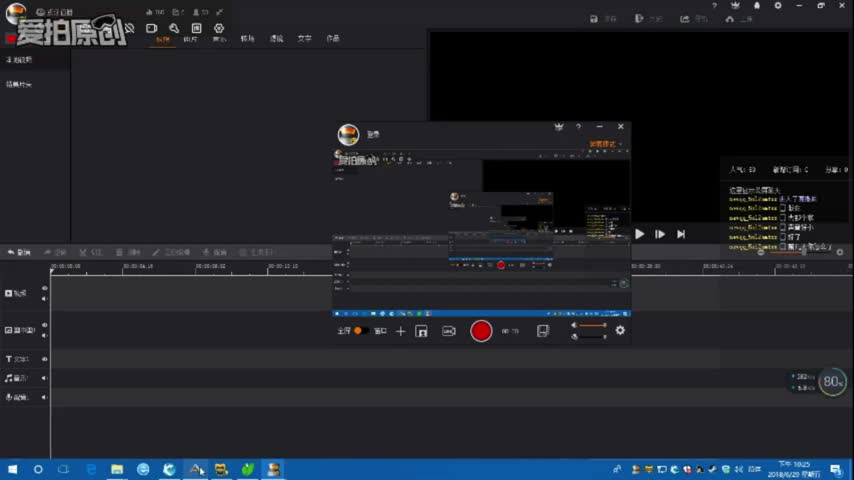Click the Undo button above the timeline
This screenshot has height=480, width=854.
click(22, 252)
